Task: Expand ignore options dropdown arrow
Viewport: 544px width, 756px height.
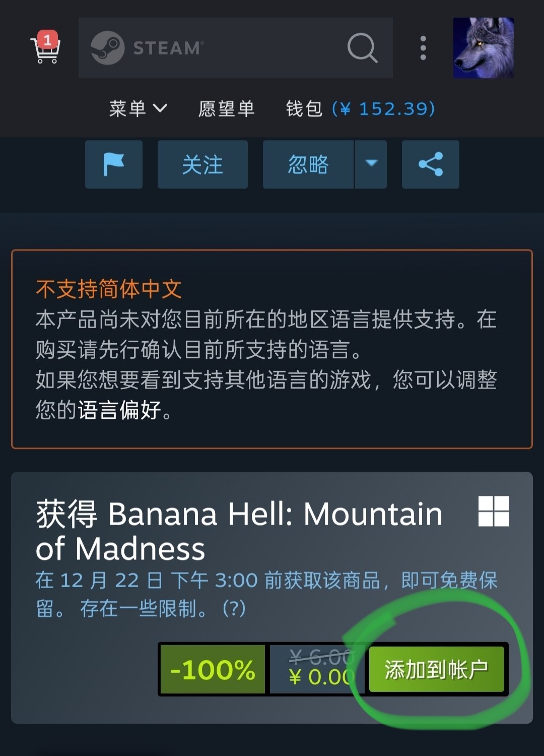Action: [x=371, y=164]
